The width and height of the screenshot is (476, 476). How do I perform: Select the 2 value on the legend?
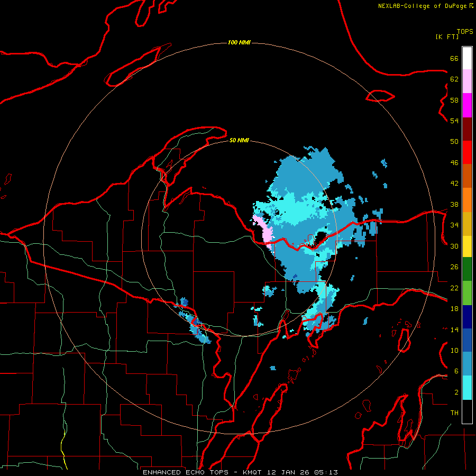(456, 392)
